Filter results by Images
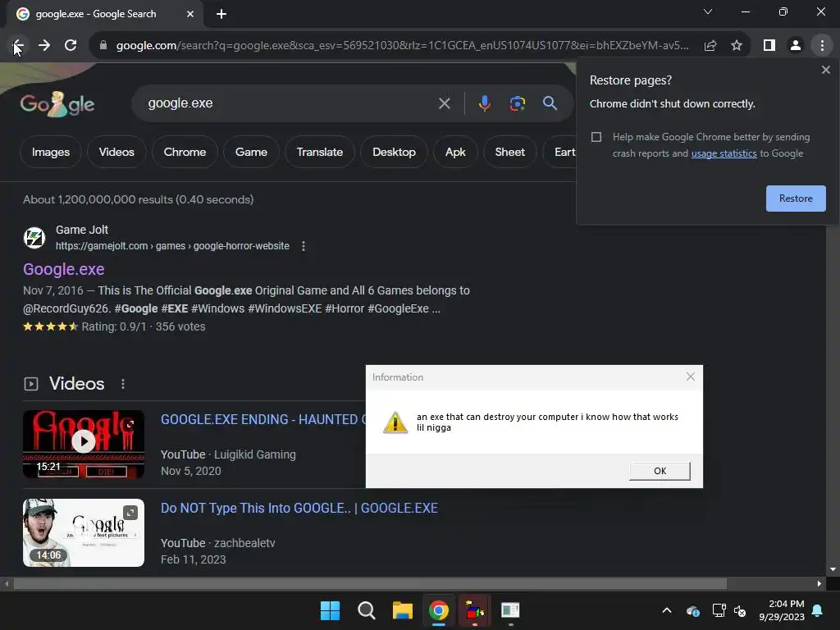 [x=51, y=152]
